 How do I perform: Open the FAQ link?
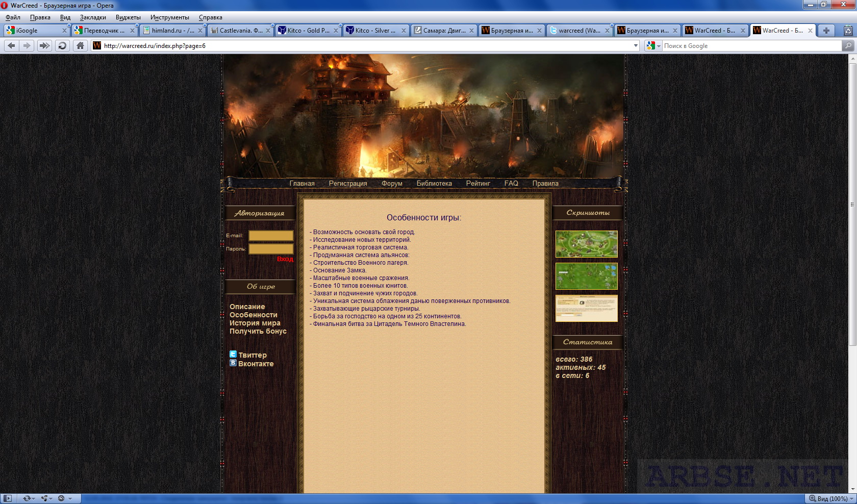(511, 183)
